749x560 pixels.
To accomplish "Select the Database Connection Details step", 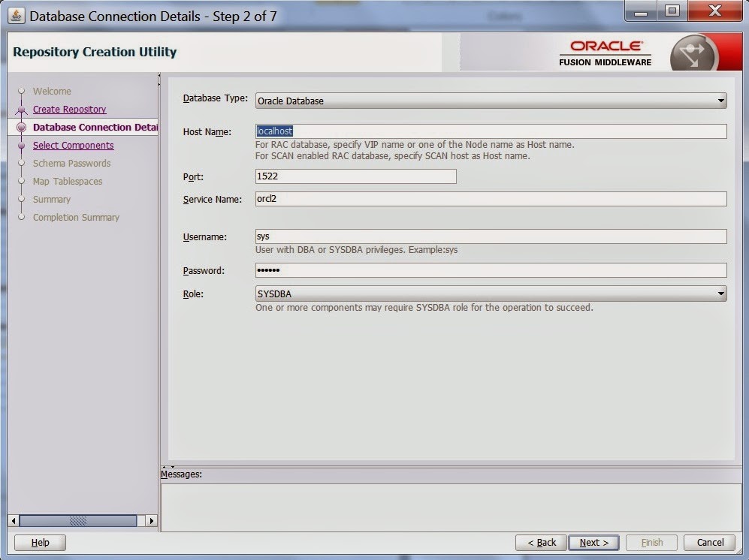I will [x=95, y=127].
